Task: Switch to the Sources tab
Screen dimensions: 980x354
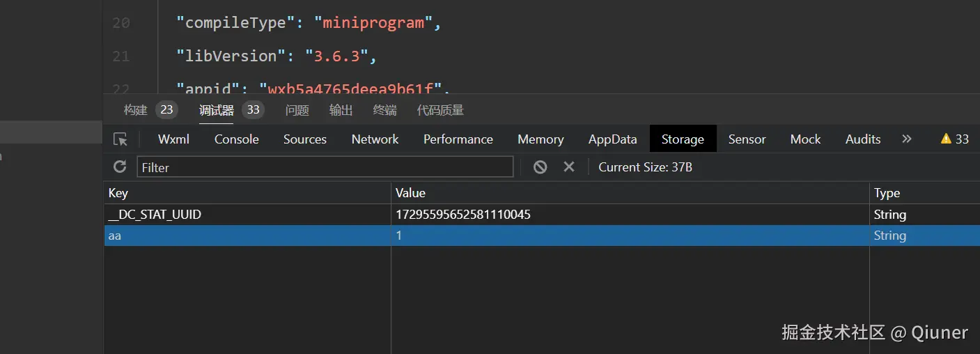Action: 304,139
